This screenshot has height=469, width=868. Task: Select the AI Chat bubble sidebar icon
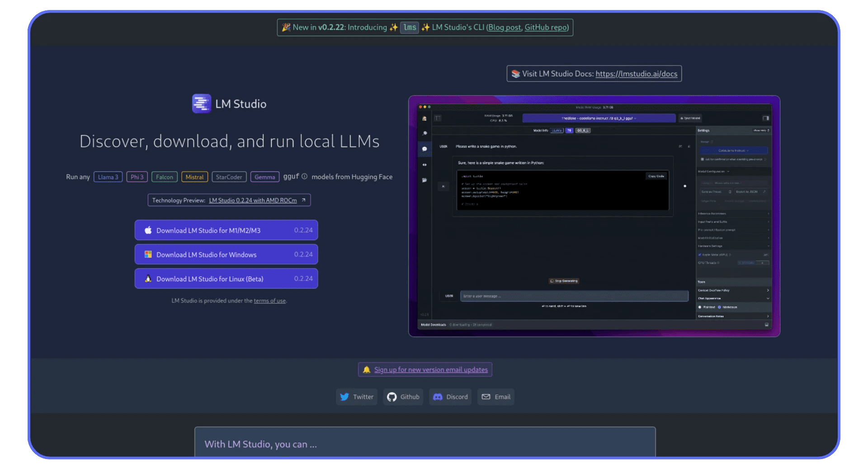(x=425, y=149)
